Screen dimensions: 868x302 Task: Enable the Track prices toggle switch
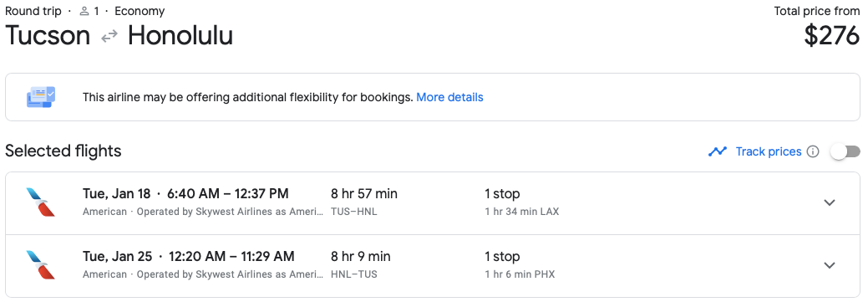coord(845,151)
